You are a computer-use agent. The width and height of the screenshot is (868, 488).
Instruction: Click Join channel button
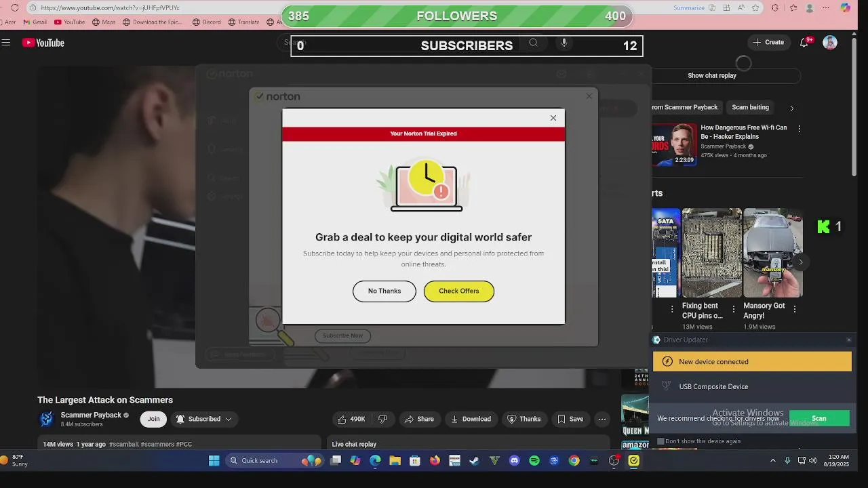coord(154,419)
